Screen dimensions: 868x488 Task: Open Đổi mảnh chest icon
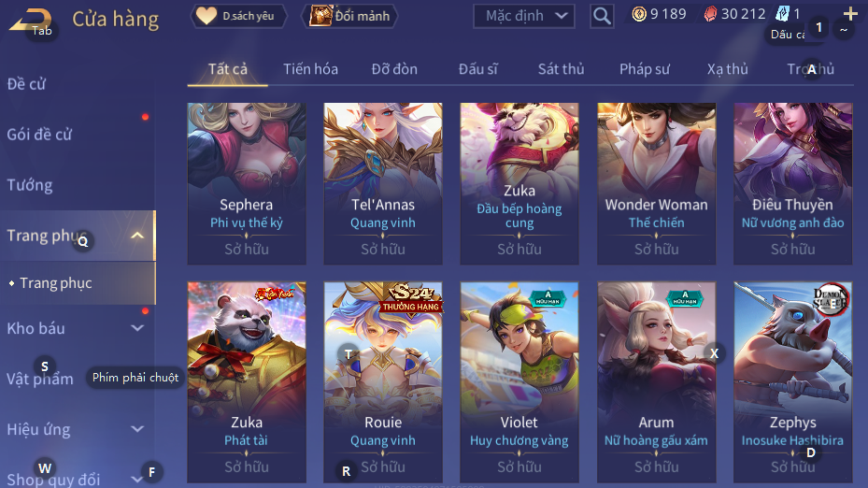(x=320, y=16)
